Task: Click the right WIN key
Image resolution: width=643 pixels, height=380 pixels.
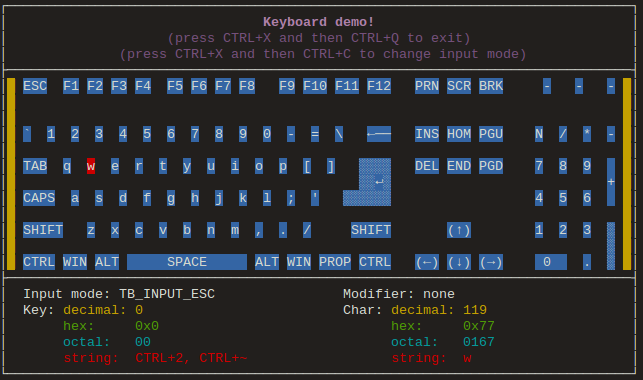Action: pyautogui.click(x=299, y=262)
